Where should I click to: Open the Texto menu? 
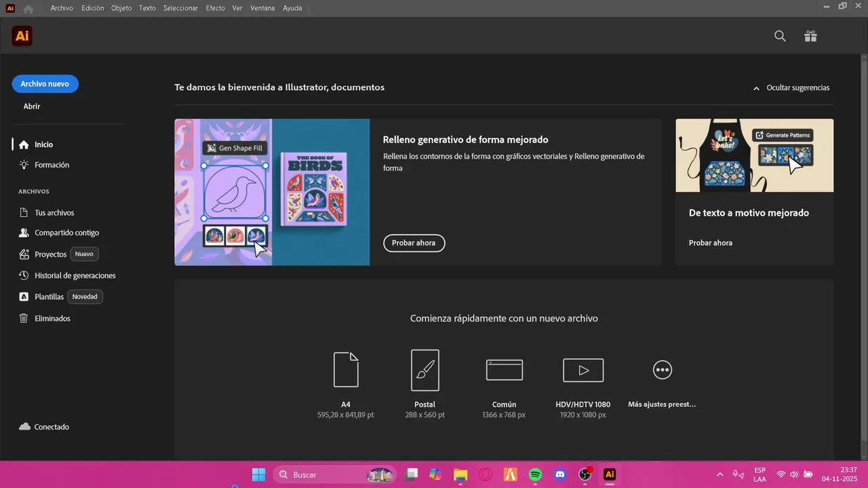click(x=147, y=8)
